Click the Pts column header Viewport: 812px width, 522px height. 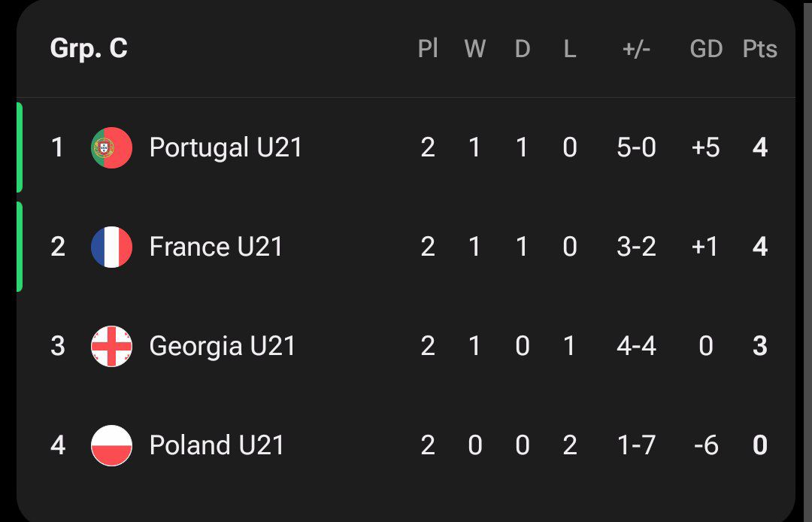[x=759, y=49]
